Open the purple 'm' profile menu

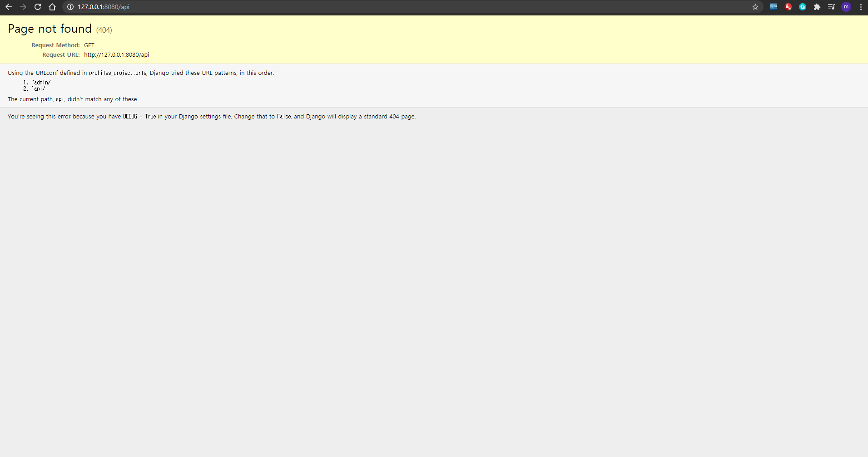tap(846, 7)
